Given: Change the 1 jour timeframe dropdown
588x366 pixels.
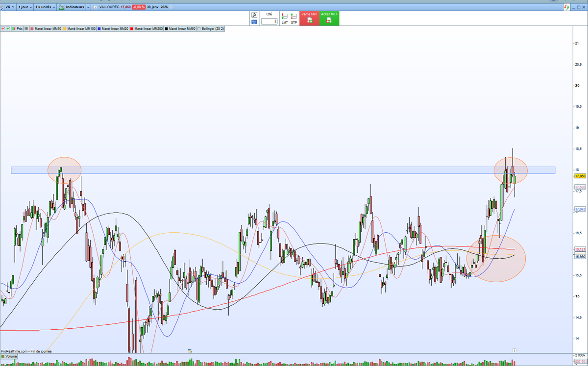Looking at the screenshot, I should pyautogui.click(x=25, y=7).
